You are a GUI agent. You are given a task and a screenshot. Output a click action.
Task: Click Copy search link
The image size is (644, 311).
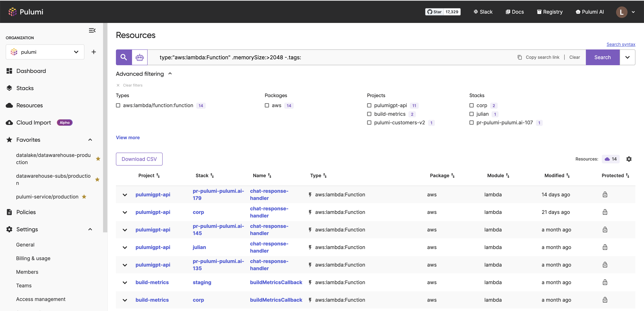[x=538, y=57]
